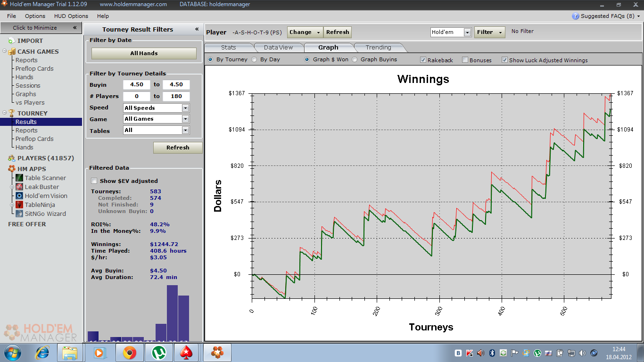Click the CASH GAMES coins icon
This screenshot has height=362, width=644.
click(x=12, y=51)
